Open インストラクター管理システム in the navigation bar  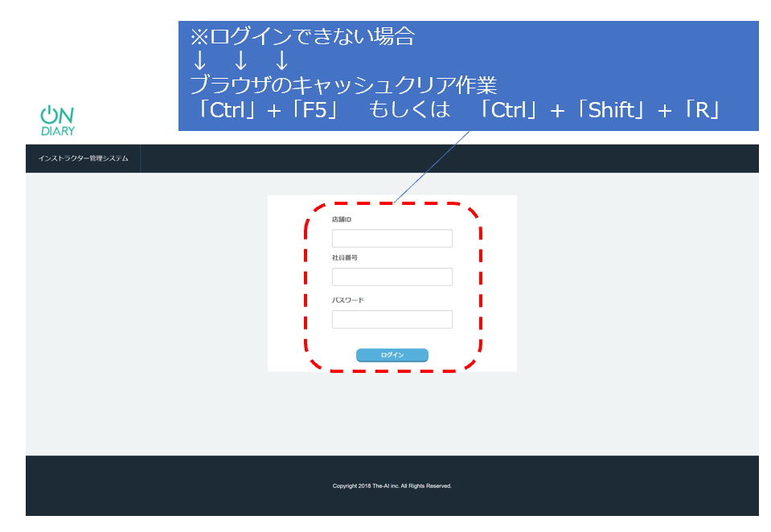tap(83, 158)
